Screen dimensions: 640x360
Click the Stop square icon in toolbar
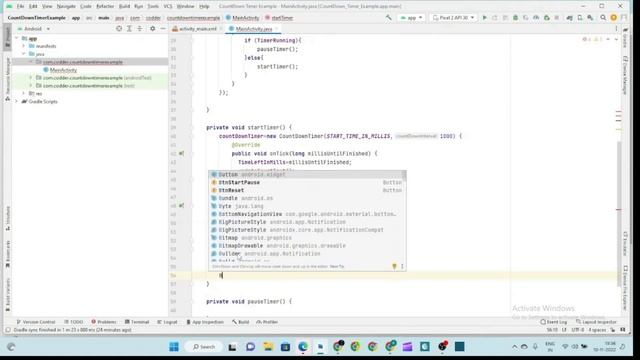coord(557,18)
